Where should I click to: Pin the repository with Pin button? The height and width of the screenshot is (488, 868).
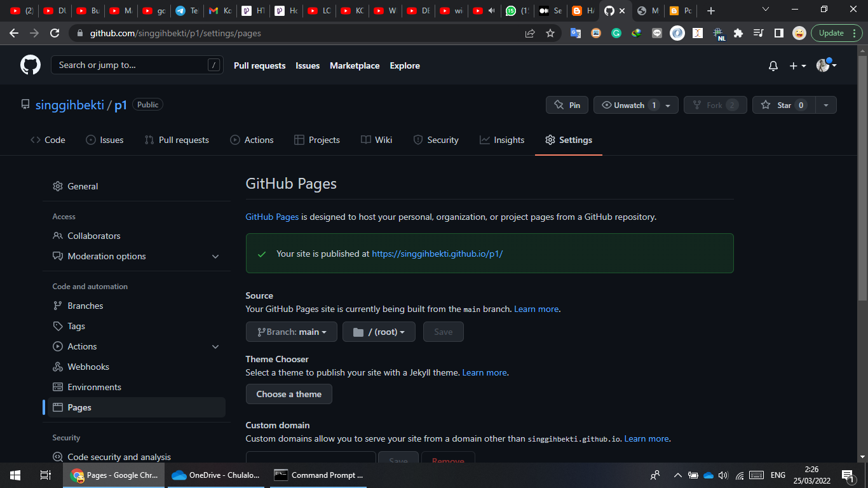567,105
